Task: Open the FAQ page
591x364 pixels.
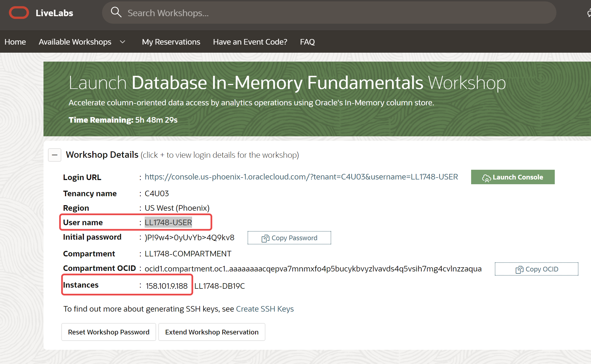Action: 307,42
